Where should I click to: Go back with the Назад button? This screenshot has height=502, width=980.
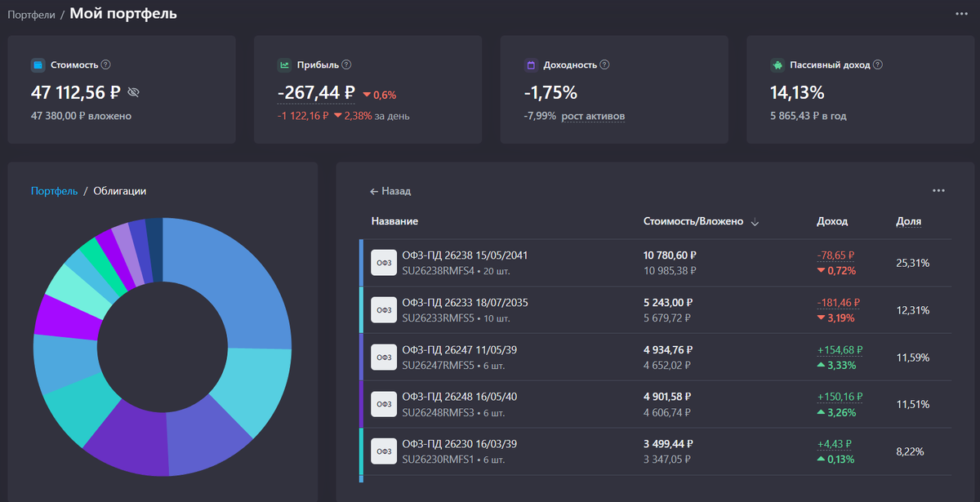point(390,191)
